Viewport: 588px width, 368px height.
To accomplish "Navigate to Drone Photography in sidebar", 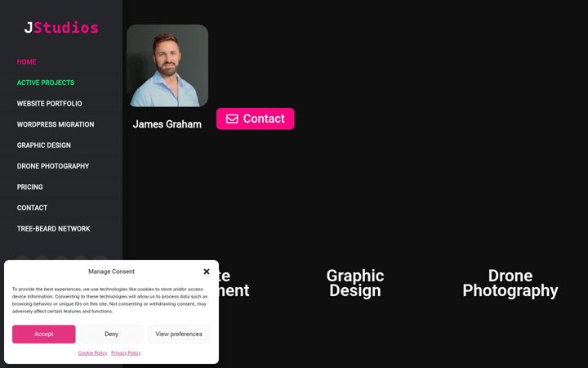I will 53,166.
